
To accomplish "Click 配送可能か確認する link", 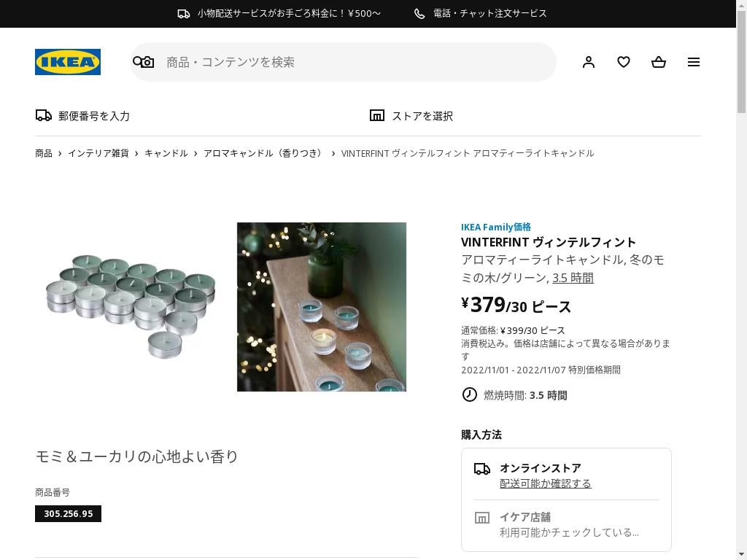I will point(546,484).
